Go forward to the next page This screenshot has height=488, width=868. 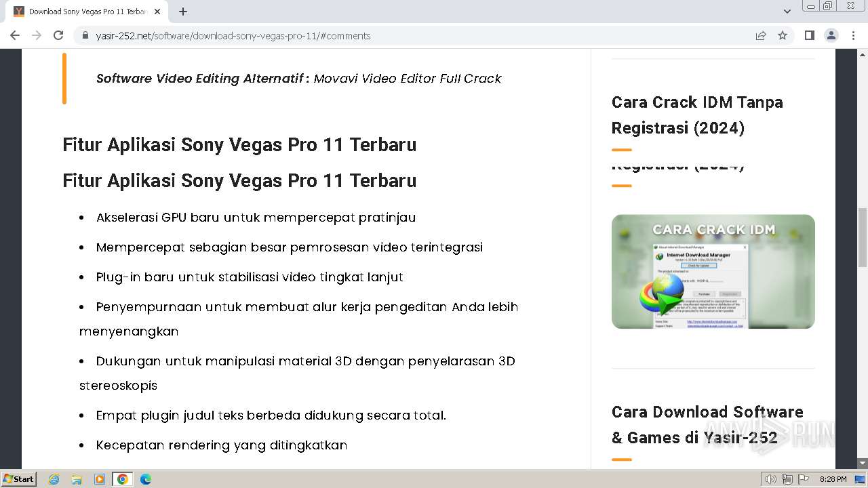(x=37, y=35)
